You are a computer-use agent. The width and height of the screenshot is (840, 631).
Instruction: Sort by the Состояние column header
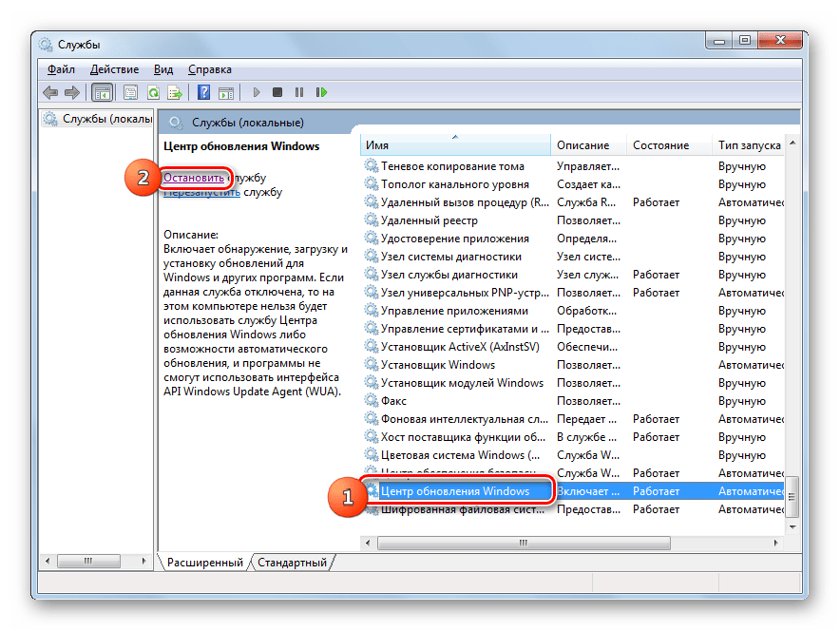tap(669, 145)
